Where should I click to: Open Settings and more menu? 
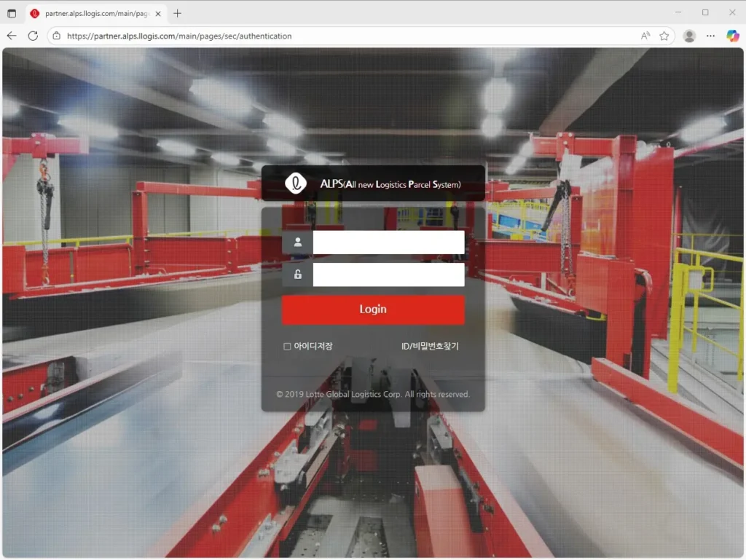(711, 36)
